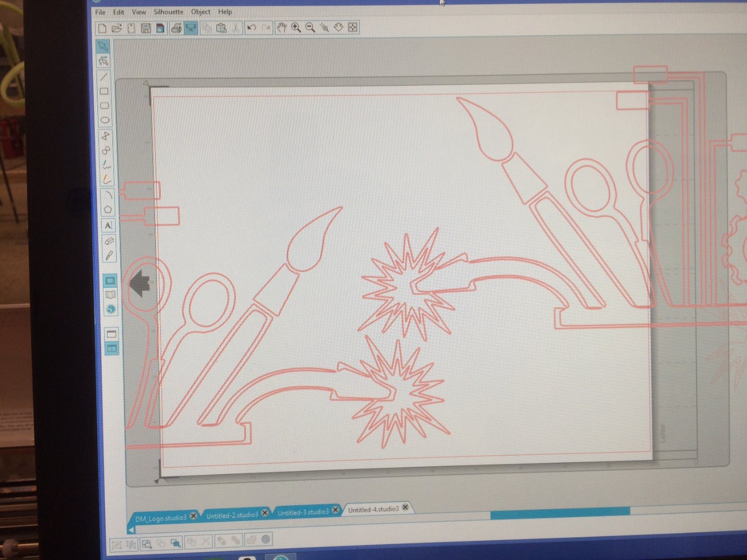Click the Undo arrow icon
This screenshot has height=560, width=747.
point(252,27)
